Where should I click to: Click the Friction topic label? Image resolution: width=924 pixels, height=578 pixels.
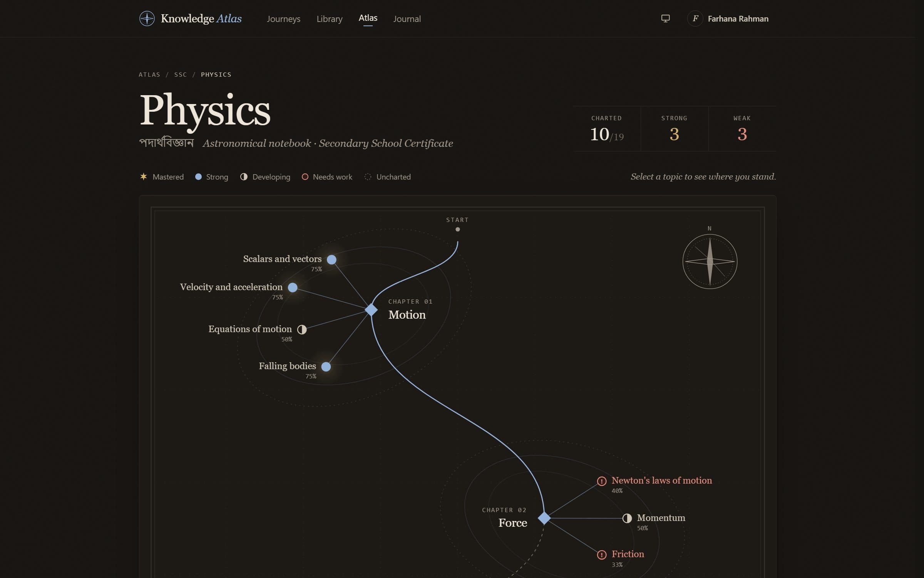click(628, 554)
